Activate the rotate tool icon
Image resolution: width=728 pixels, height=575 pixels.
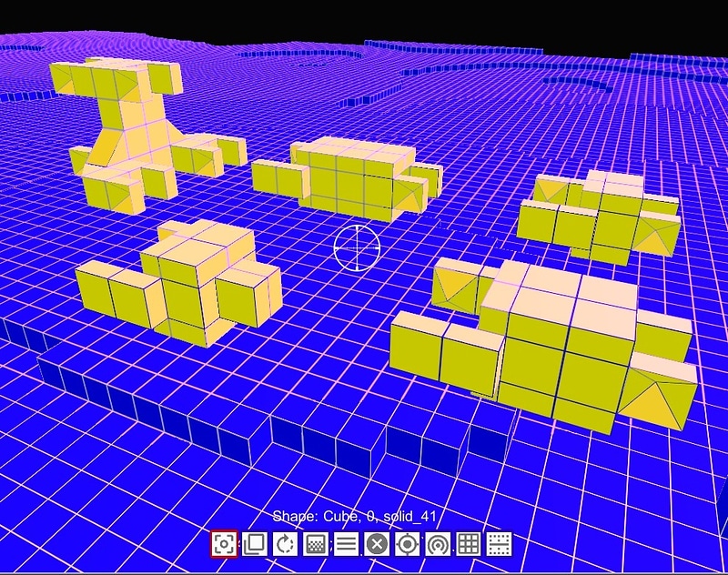tap(285, 543)
